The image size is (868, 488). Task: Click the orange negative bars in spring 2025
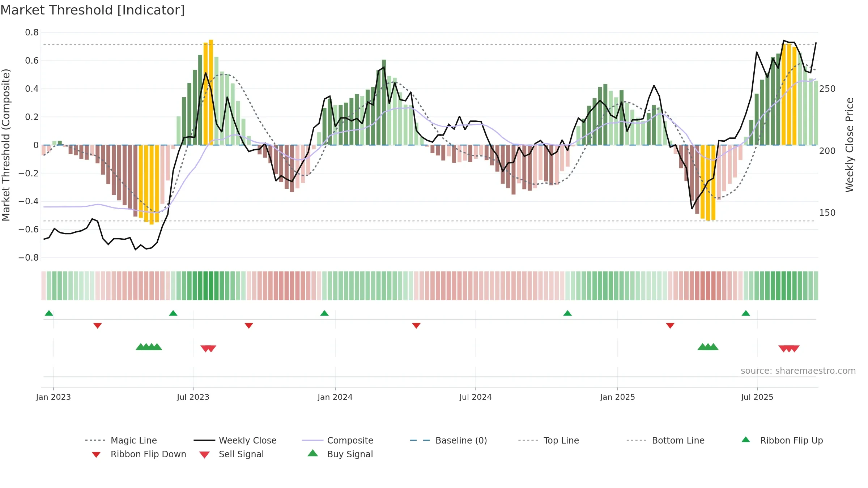(708, 183)
